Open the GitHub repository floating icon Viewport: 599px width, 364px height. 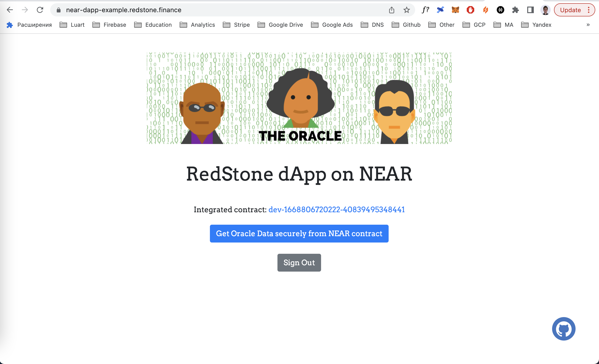click(564, 329)
